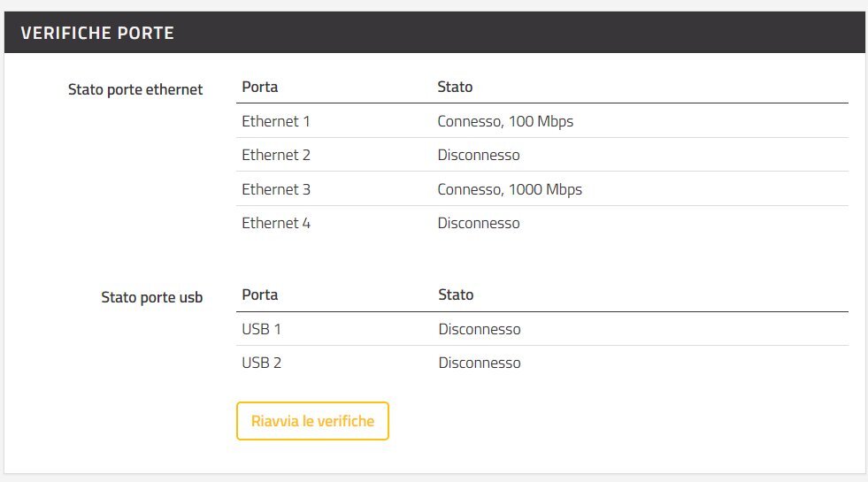Click USB 1's Disconnesso status

[480, 329]
